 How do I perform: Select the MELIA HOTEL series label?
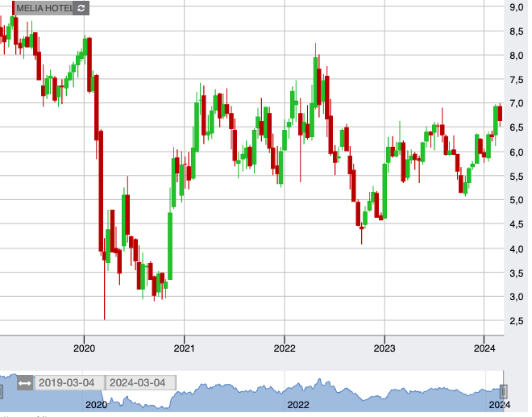tap(44, 8)
